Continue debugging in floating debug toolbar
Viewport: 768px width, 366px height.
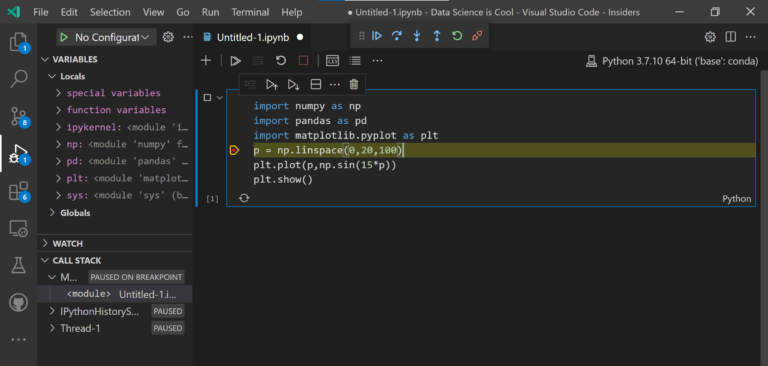(x=376, y=36)
